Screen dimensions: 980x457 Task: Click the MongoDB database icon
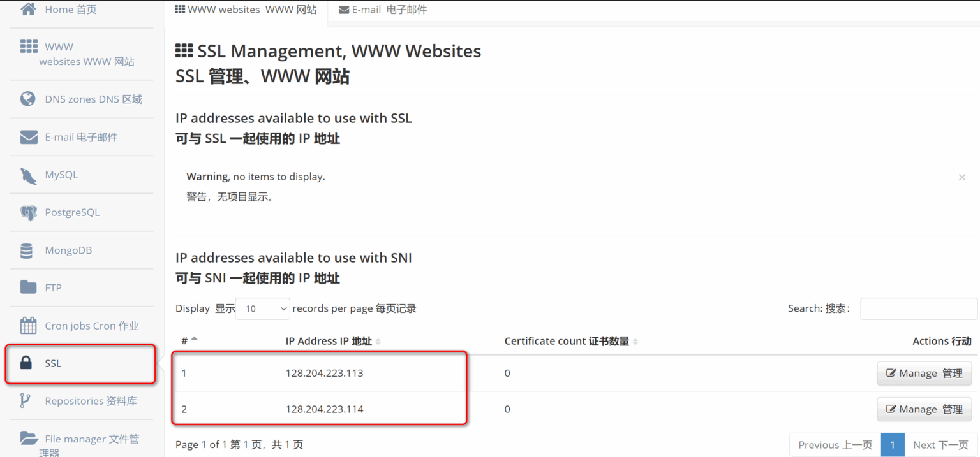tap(28, 250)
